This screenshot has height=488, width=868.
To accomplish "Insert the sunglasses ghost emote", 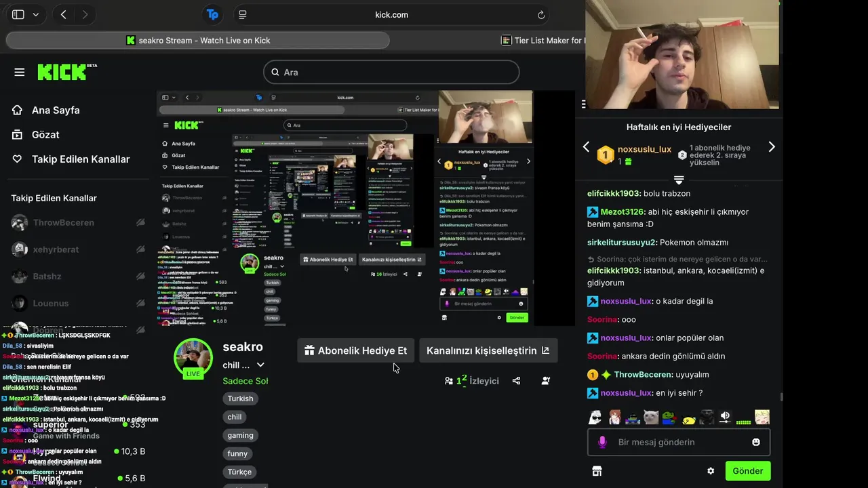I will coord(595,418).
